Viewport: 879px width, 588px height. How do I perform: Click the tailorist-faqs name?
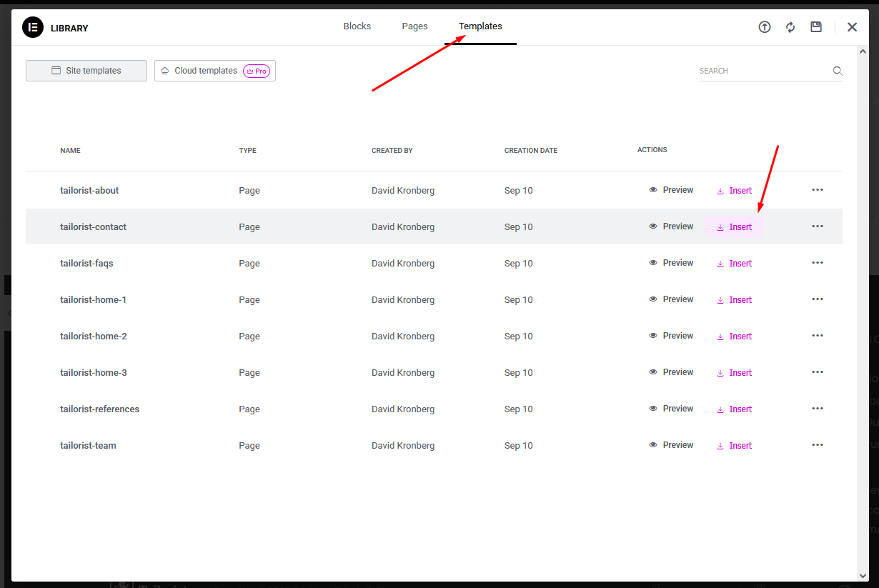(x=86, y=264)
